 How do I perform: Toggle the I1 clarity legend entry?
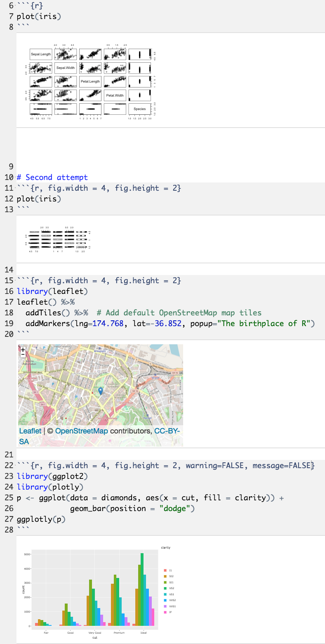coord(167,570)
